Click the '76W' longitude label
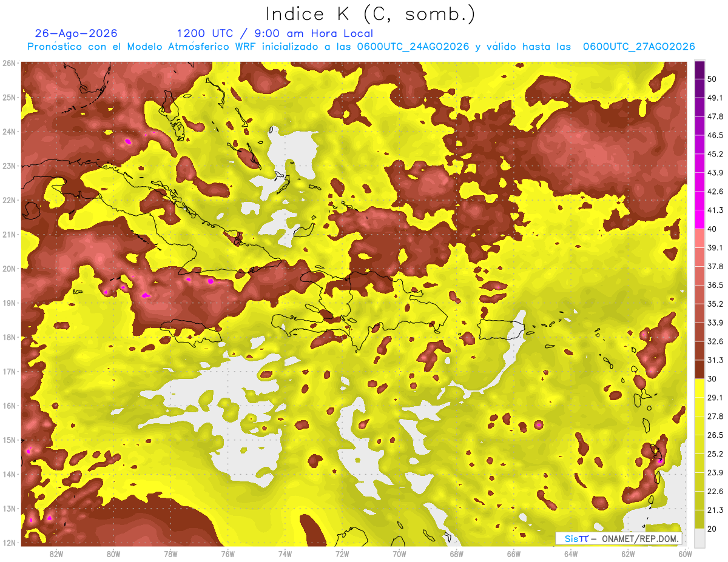 coord(227,554)
